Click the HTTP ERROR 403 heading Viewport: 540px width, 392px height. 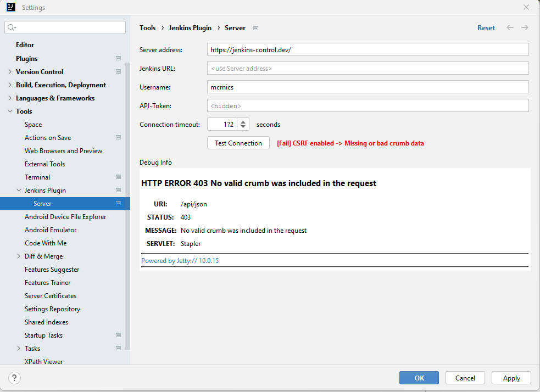point(259,183)
